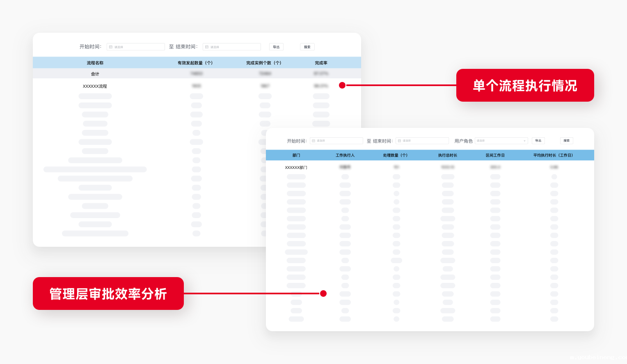627x364 pixels.
Task: Select the 部门 column header
Action: click(296, 155)
